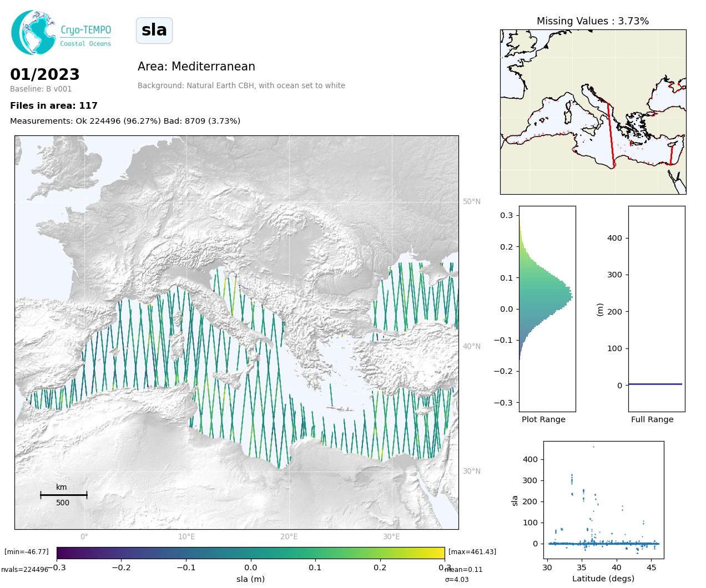The width and height of the screenshot is (706, 588).
Task: Click the 'sla (m)' colorbar label
Action: click(250, 579)
